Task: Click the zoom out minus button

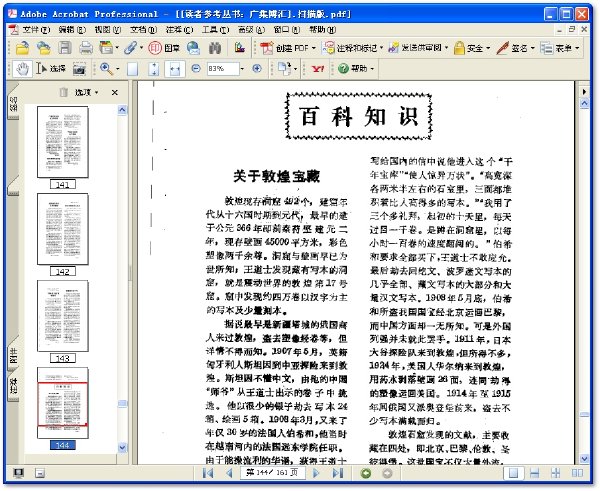Action: pos(196,69)
